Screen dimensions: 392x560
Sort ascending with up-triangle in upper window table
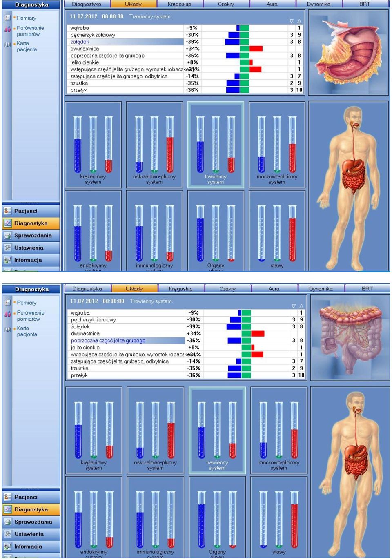pos(299,21)
